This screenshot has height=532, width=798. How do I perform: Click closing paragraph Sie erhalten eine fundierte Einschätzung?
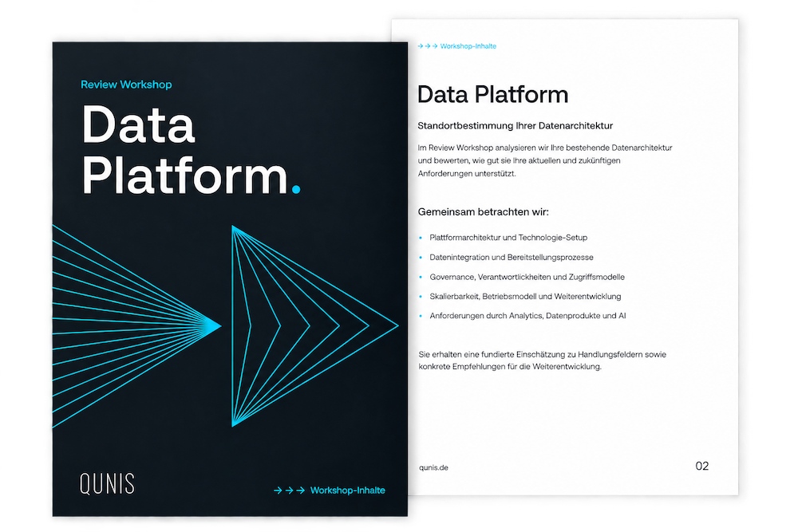[543, 360]
